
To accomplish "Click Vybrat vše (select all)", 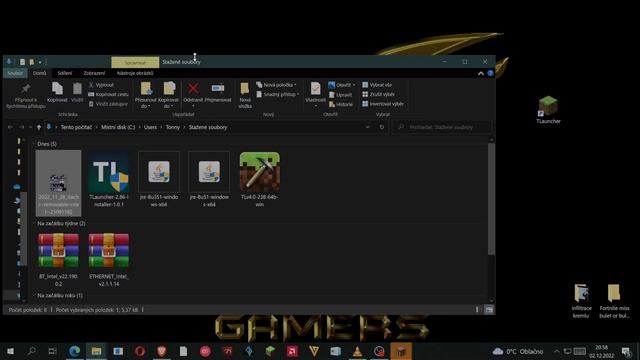I will [377, 85].
